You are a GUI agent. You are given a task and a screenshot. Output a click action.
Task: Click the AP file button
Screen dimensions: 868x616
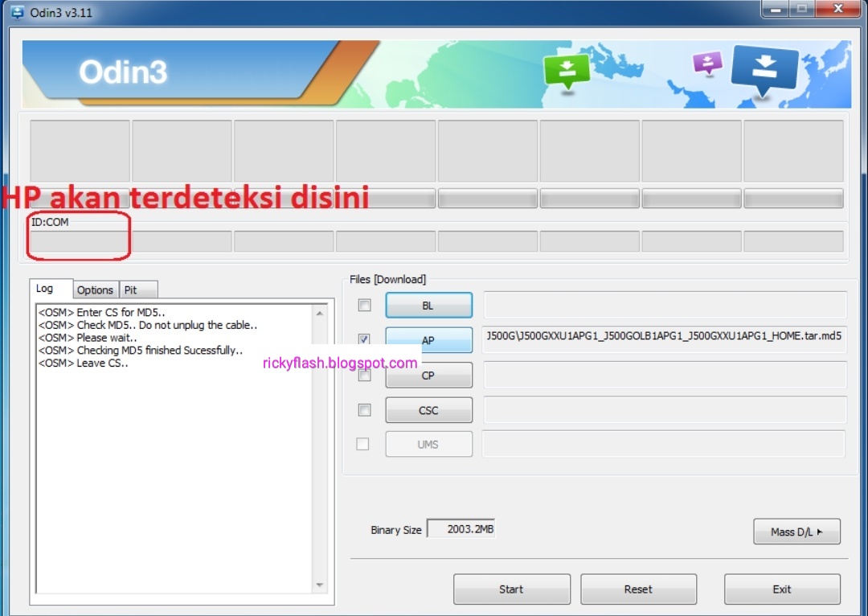pyautogui.click(x=429, y=340)
